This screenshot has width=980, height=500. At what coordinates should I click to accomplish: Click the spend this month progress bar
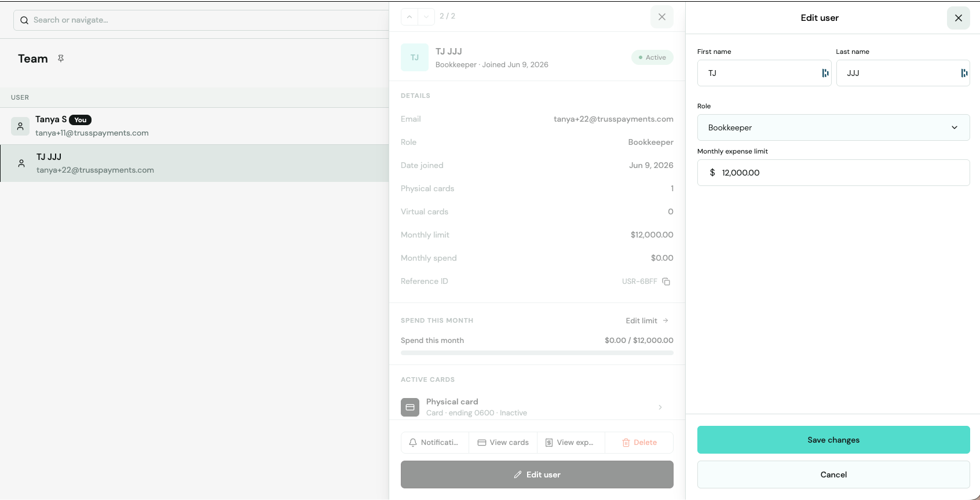(x=537, y=353)
